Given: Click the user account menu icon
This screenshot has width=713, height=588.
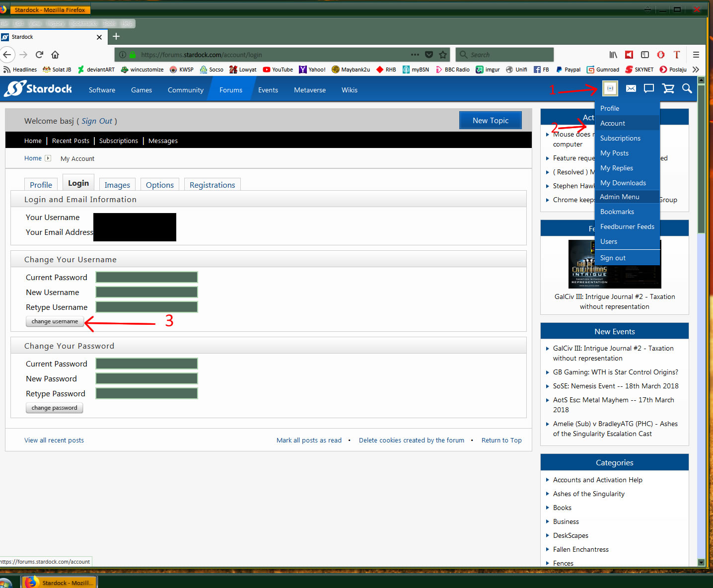Looking at the screenshot, I should [610, 88].
